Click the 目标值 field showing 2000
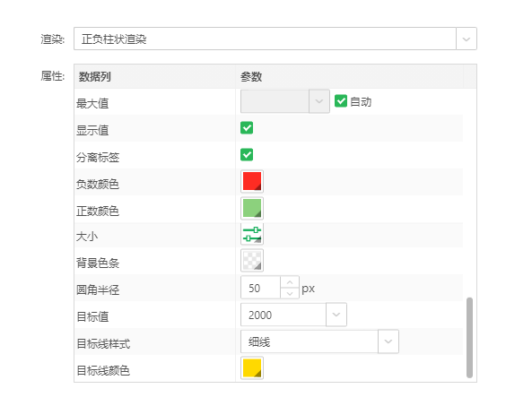 point(283,315)
